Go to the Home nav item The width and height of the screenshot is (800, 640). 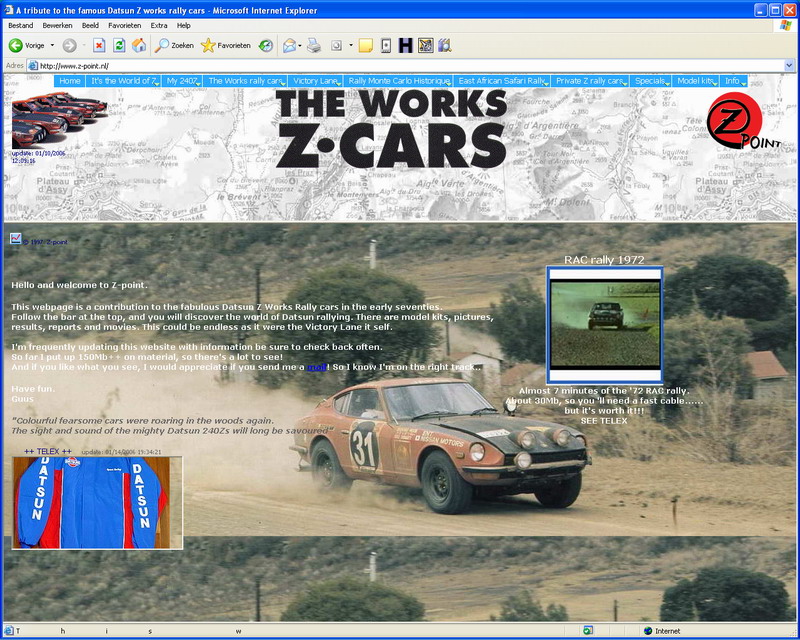(69, 81)
